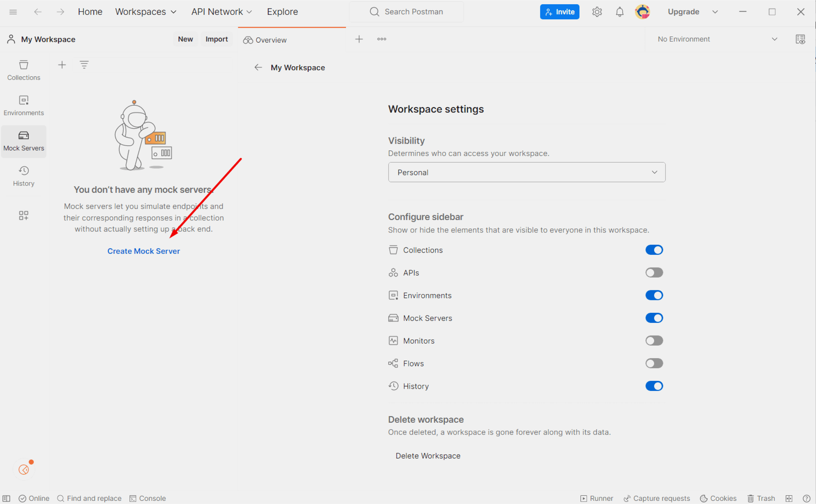This screenshot has height=504, width=816.
Task: Open the configure sidebar grid-plus icon
Action: [24, 215]
